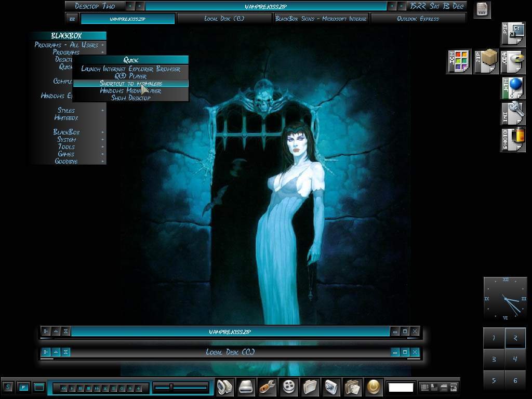This screenshot has width=532, height=399.
Task: Click the next window arrow left of the clock
Action: pyautogui.click(x=402, y=6)
